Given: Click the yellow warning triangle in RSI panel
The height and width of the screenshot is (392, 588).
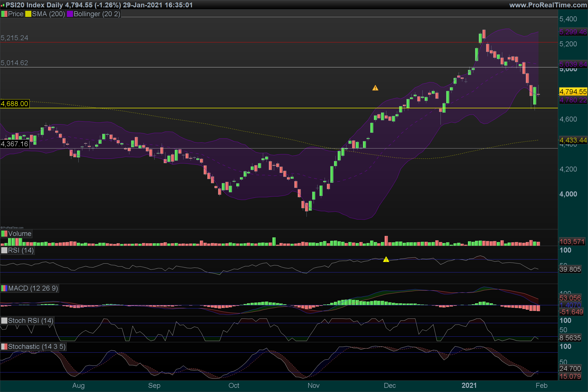Looking at the screenshot, I should click(x=386, y=259).
